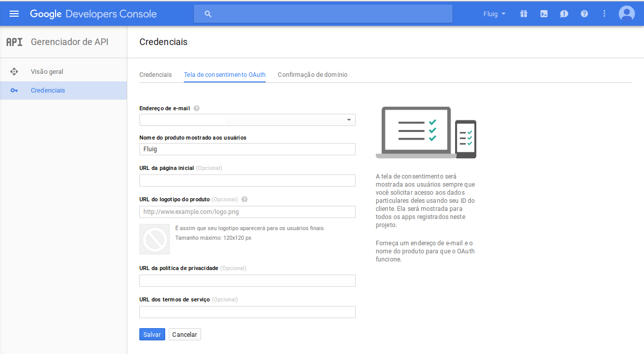Click the Salvar button
644x354 pixels.
coord(152,334)
